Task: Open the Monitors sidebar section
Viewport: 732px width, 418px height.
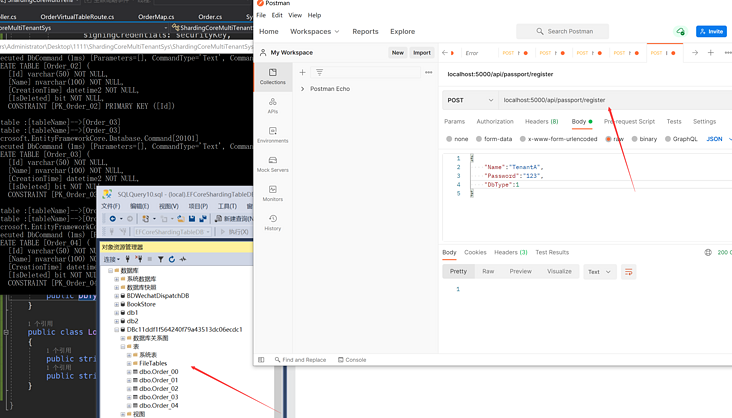Action: (272, 192)
